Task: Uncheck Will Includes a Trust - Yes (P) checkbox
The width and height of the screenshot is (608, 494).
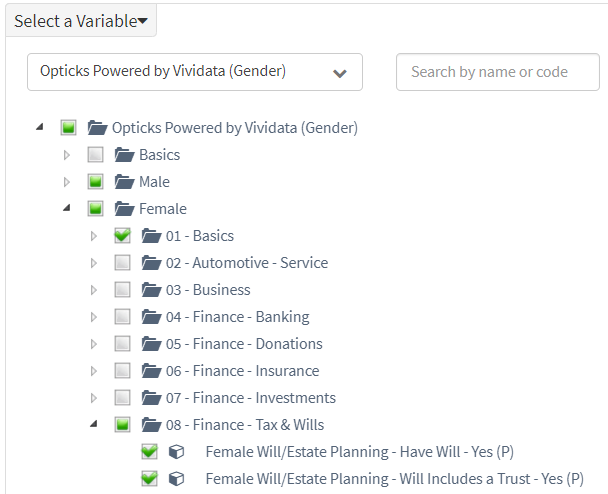Action: tap(149, 478)
